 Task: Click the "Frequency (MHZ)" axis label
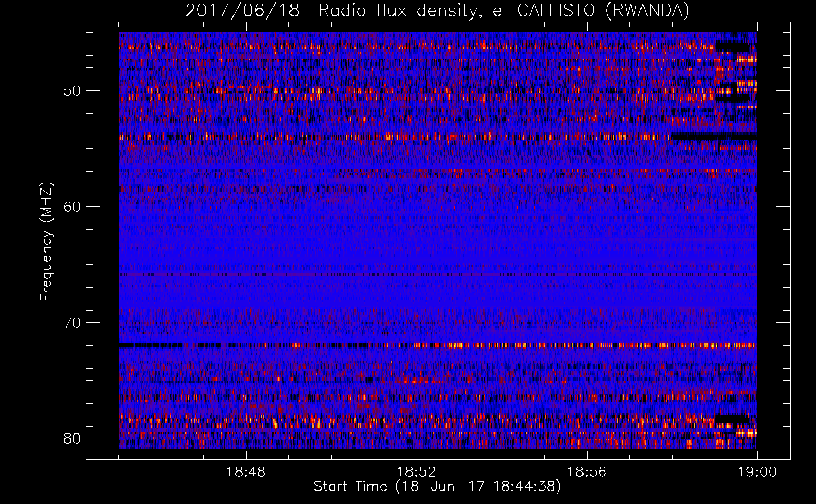46,242
